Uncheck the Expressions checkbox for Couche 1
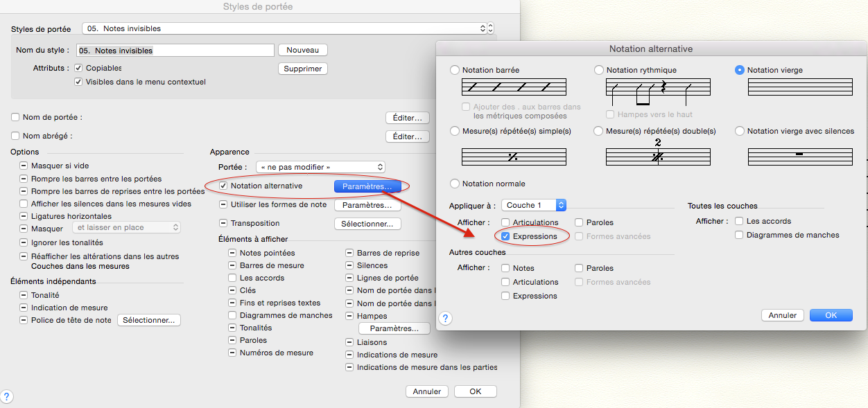 click(506, 236)
